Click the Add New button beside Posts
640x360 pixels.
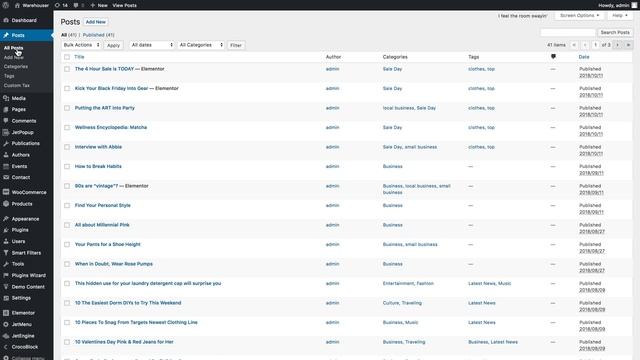(x=96, y=22)
